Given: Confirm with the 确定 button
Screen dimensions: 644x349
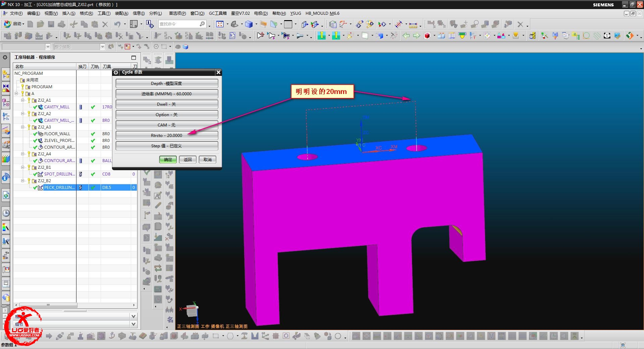Looking at the screenshot, I should pyautogui.click(x=168, y=160).
